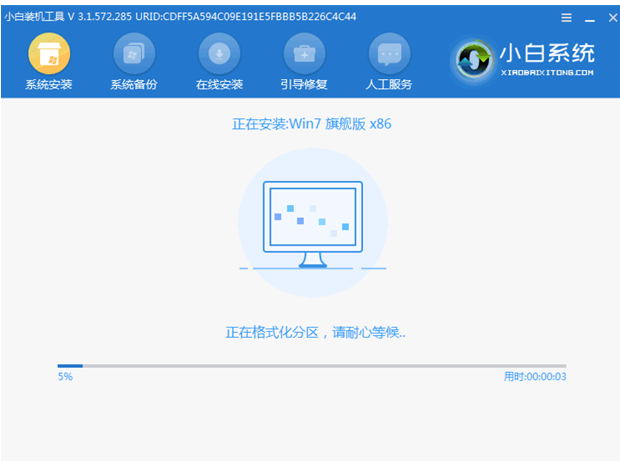Click the 用时 elapsed time counter
The image size is (620, 461).
[534, 377]
